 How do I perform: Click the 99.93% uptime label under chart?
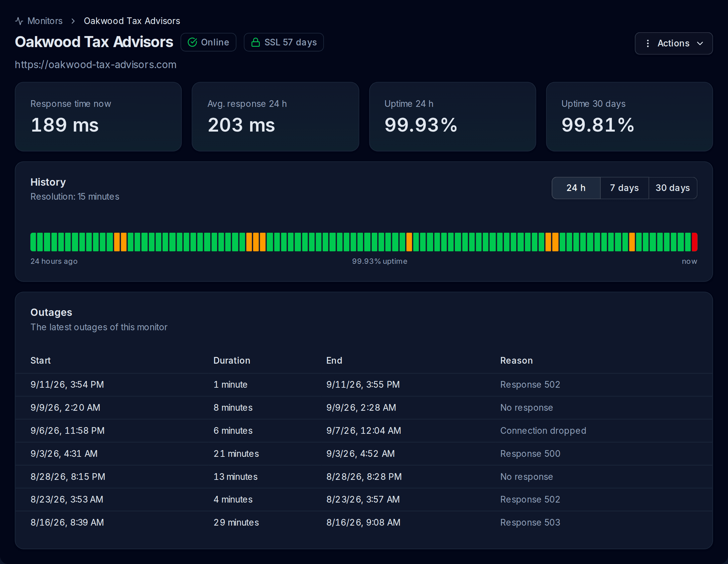tap(380, 261)
